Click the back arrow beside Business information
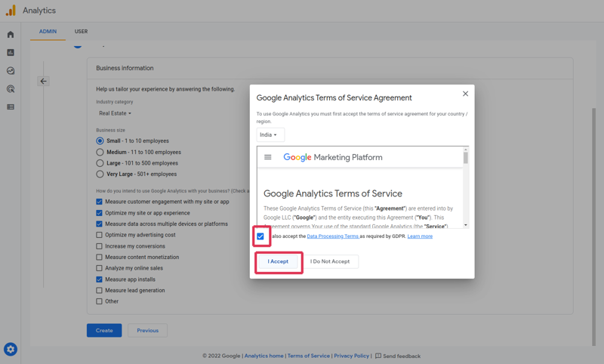 pos(43,82)
